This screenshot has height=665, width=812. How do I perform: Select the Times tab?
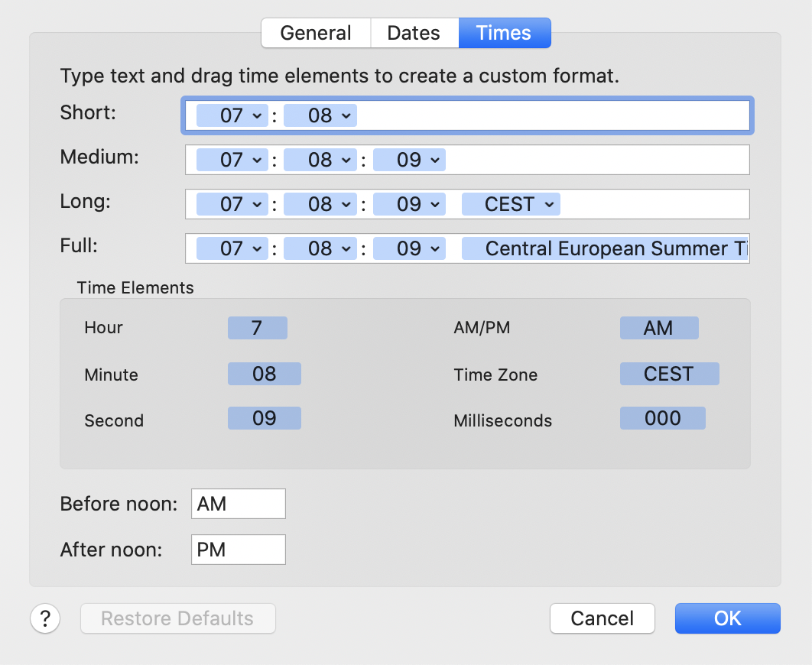504,33
